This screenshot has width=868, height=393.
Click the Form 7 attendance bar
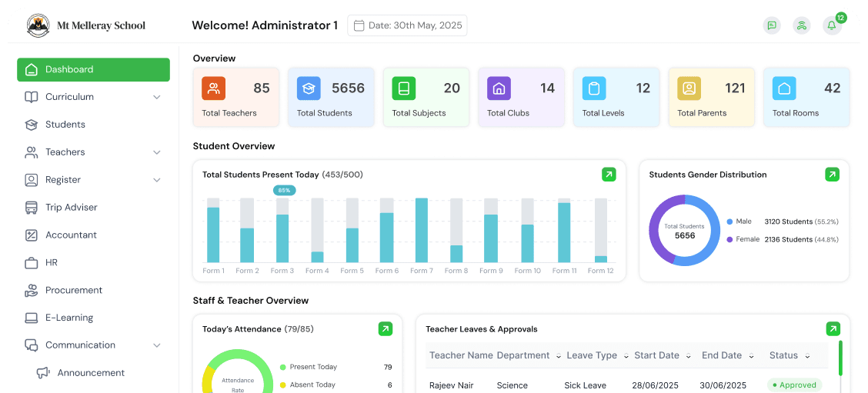(422, 230)
